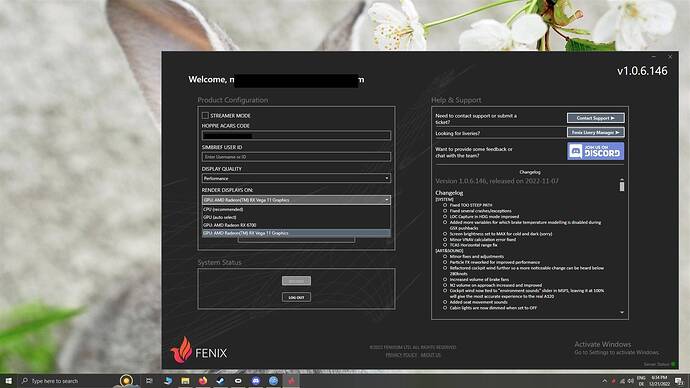Click the Fenix tray icon
690x388 pixels.
(613, 381)
